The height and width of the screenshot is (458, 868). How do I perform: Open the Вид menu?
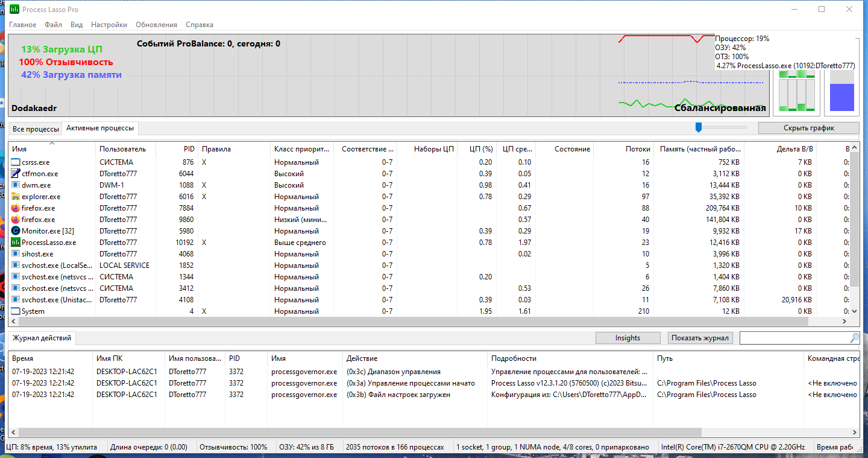(x=77, y=25)
